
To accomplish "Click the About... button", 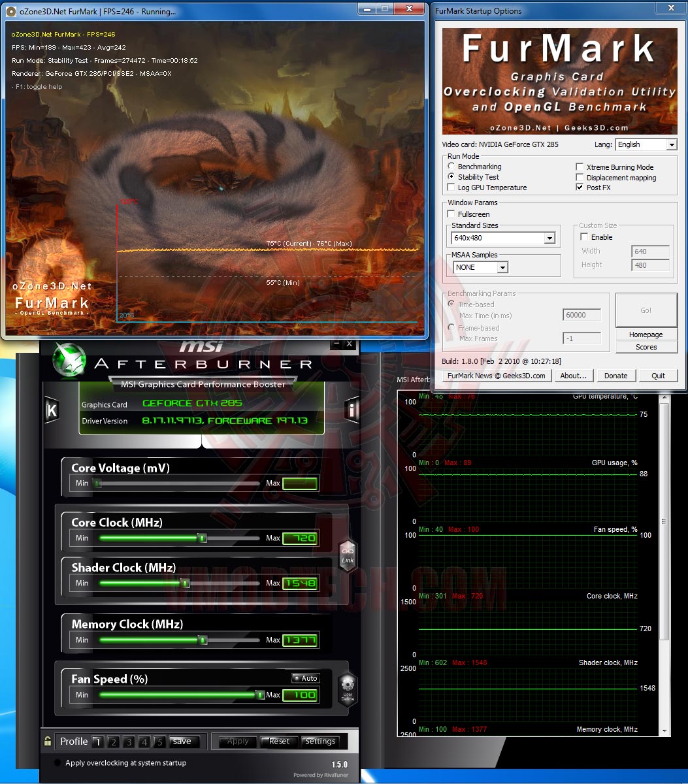I will [574, 376].
